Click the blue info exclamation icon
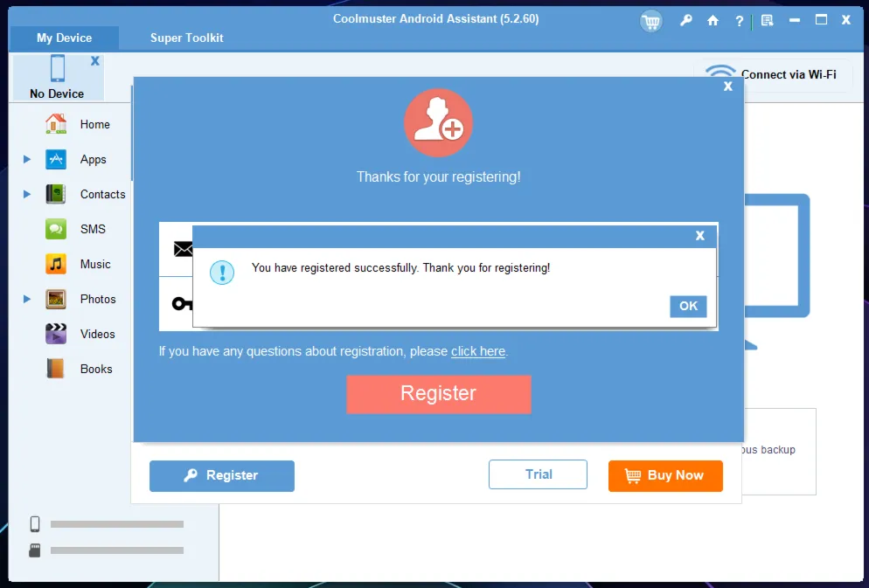The width and height of the screenshot is (869, 588). pos(222,273)
